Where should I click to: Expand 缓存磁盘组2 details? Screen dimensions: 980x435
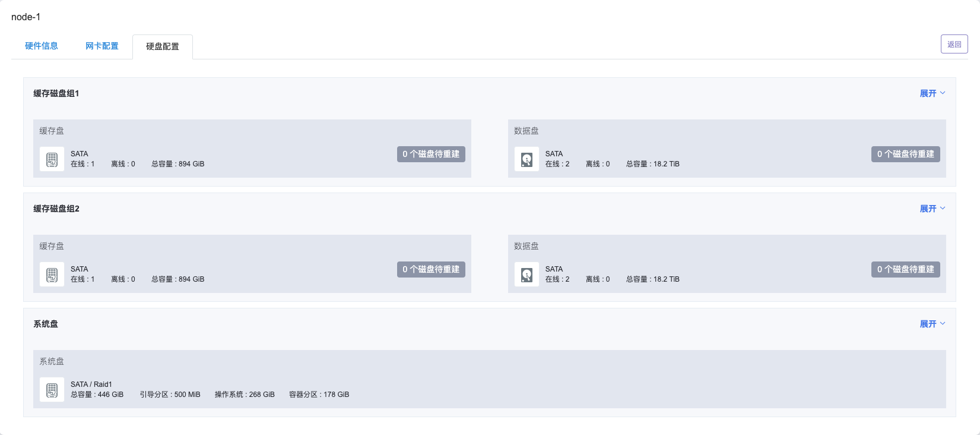pos(932,209)
